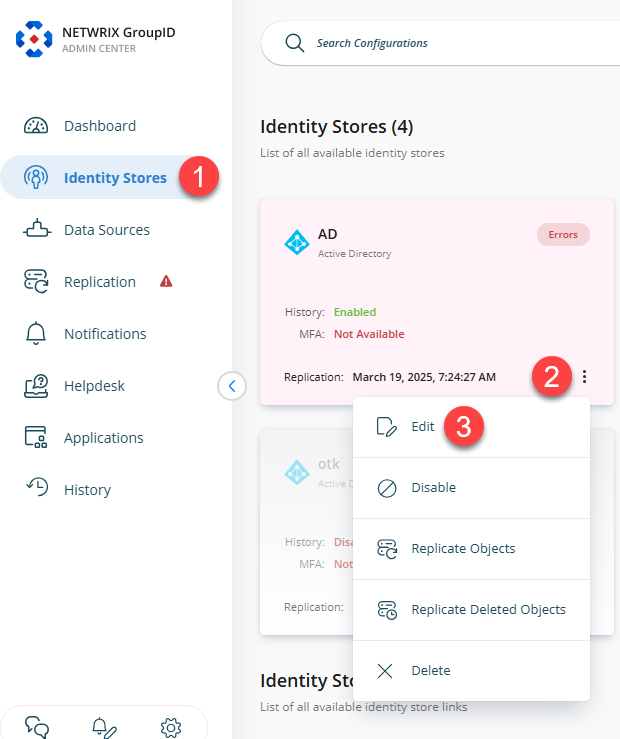Open Dashboard in the sidebar
This screenshot has width=620, height=739.
coord(100,126)
